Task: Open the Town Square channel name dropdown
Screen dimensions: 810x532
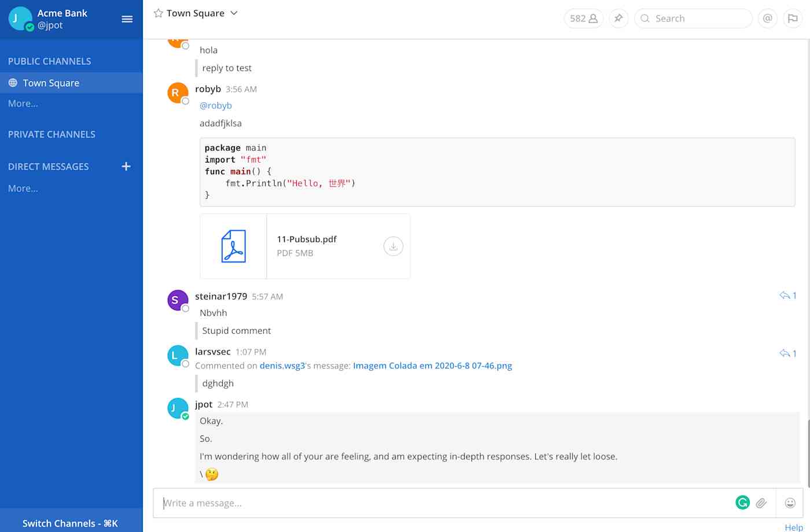Action: (234, 13)
